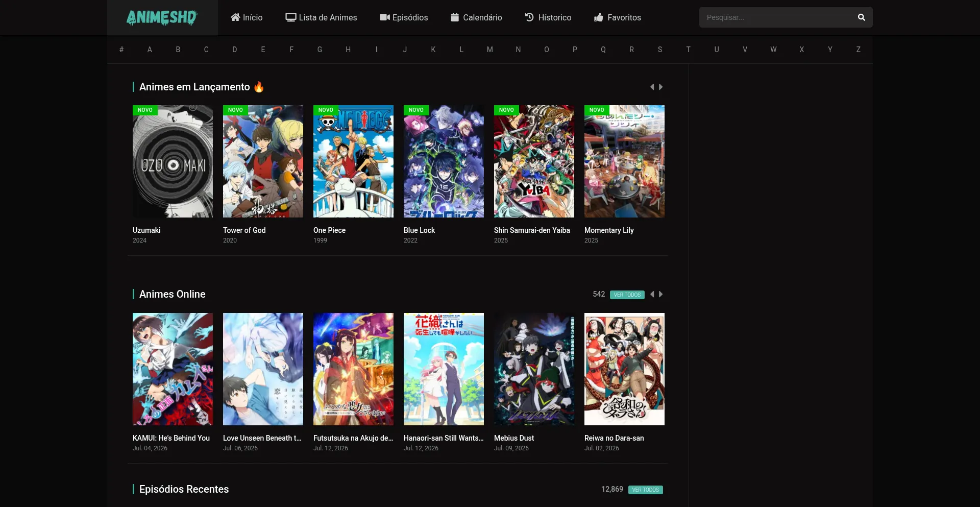Click the AnimesHD logo

click(162, 17)
